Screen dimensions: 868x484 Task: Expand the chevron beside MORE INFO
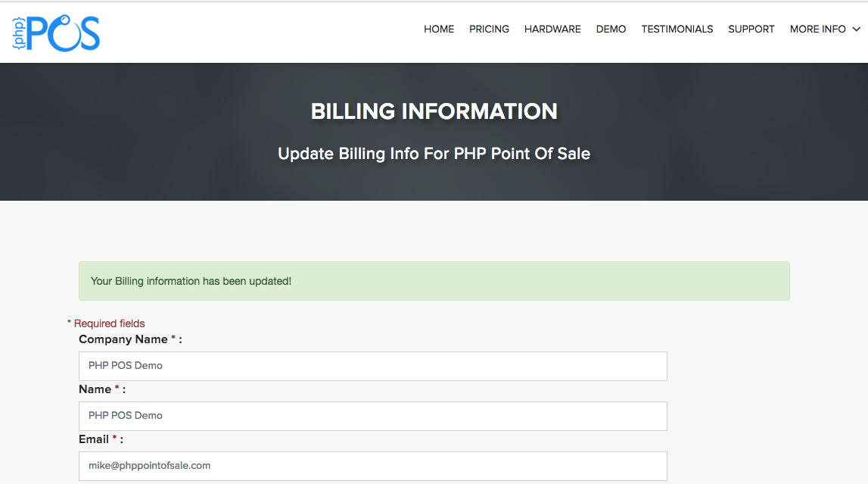coord(857,30)
